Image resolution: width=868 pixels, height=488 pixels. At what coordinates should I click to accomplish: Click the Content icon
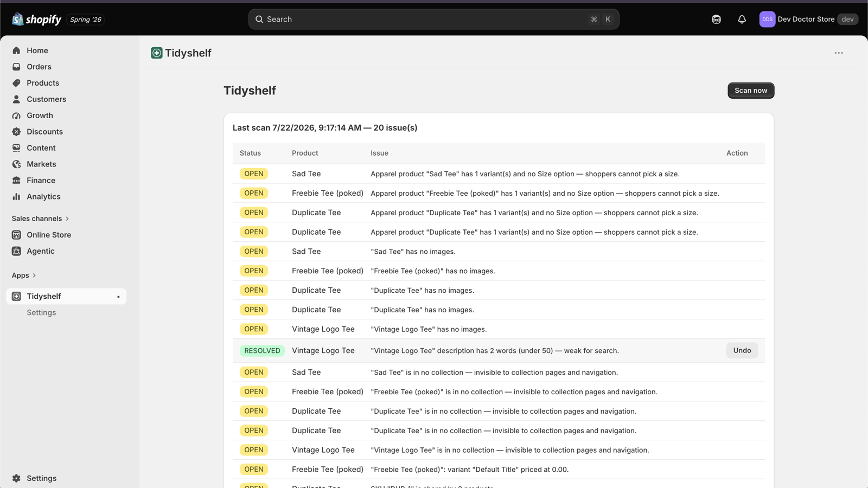16,148
